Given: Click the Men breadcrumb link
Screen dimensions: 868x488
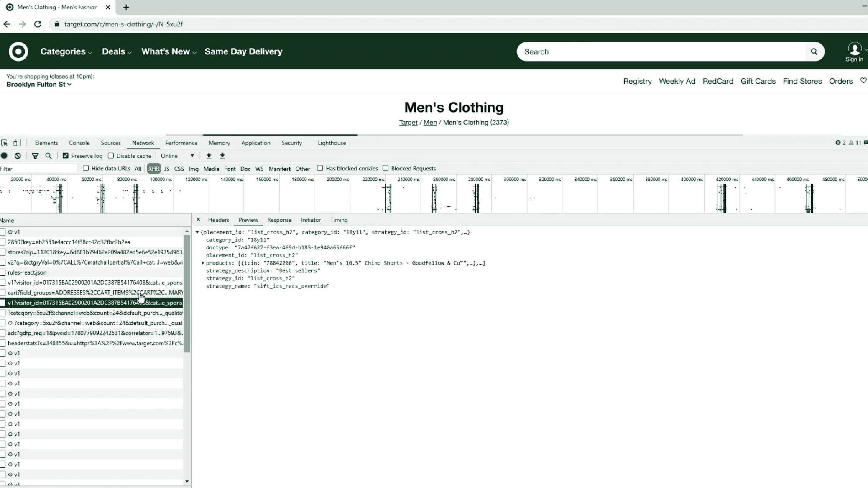Looking at the screenshot, I should [x=430, y=122].
